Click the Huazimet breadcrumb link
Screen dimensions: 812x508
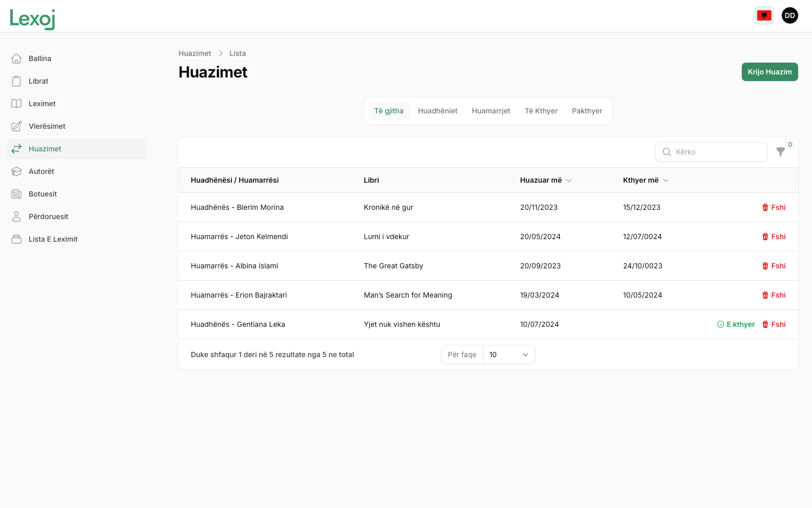(x=194, y=53)
